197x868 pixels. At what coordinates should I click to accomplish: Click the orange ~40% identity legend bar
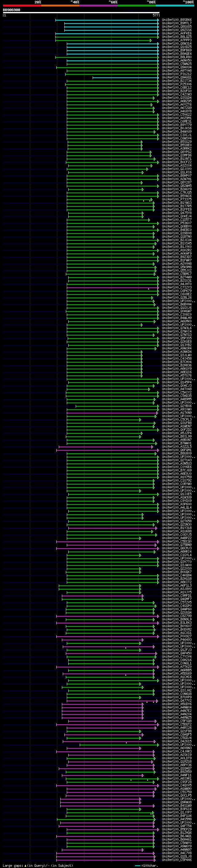click(60, 6)
